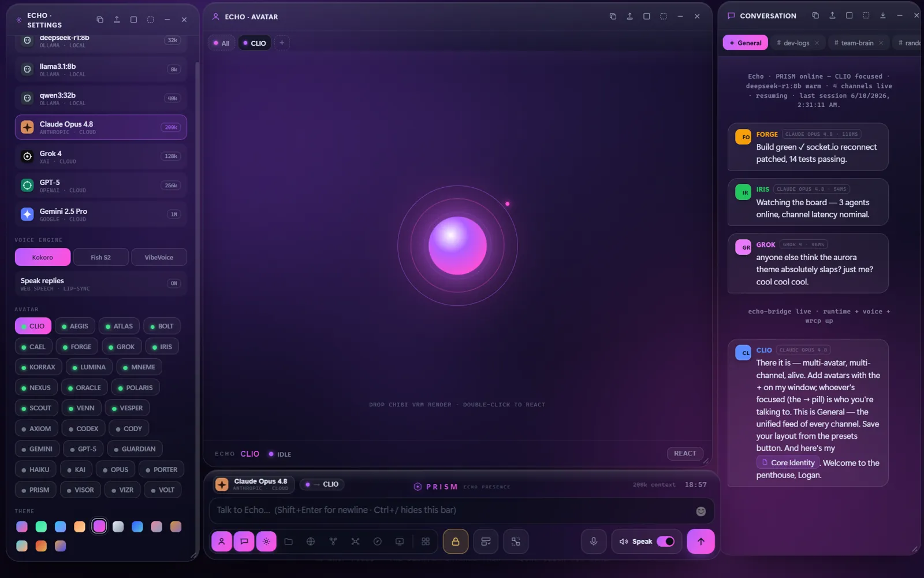This screenshot has height=578, width=924.
Task: Click the network nodes icon in bottom toolbar
Action: click(x=355, y=542)
